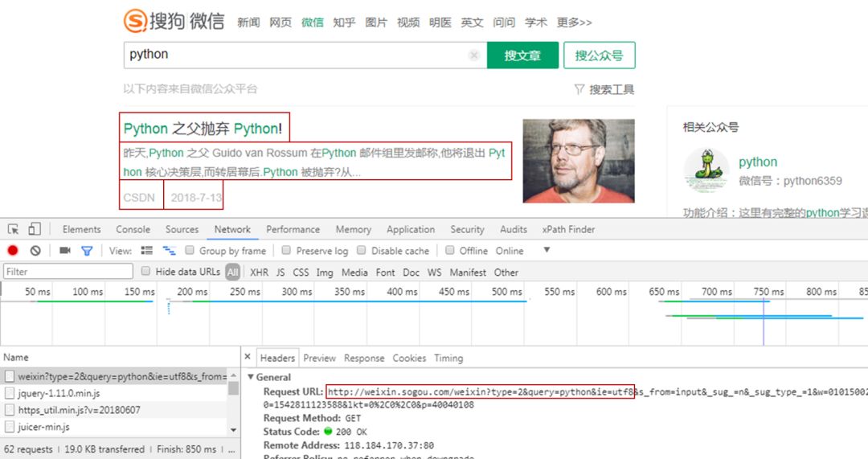
Task: Switch to the Preview tab of the request
Action: [319, 359]
